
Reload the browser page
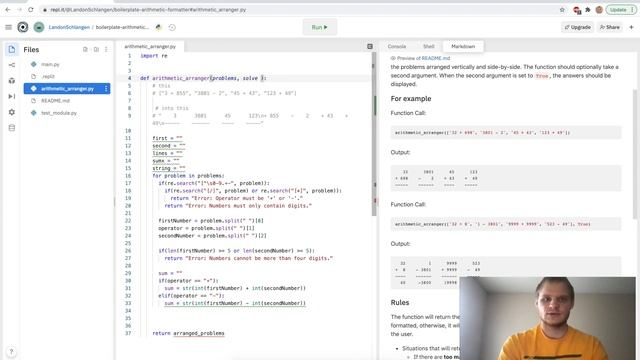click(x=31, y=9)
